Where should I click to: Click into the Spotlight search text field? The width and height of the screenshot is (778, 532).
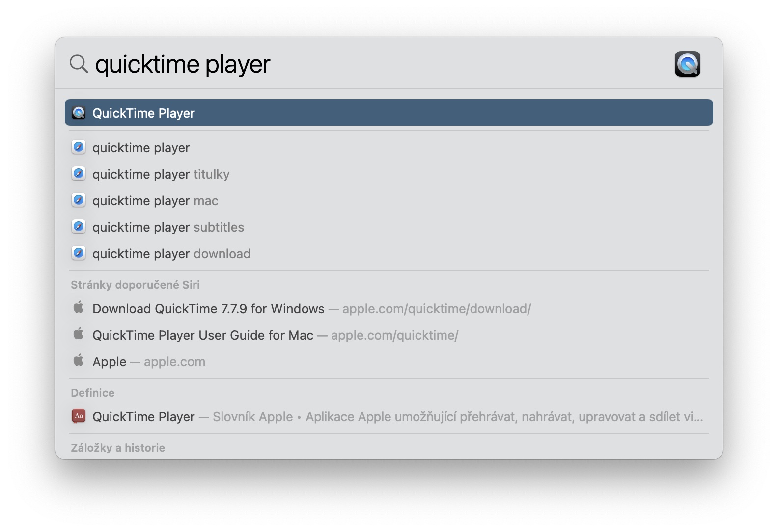[x=378, y=64]
